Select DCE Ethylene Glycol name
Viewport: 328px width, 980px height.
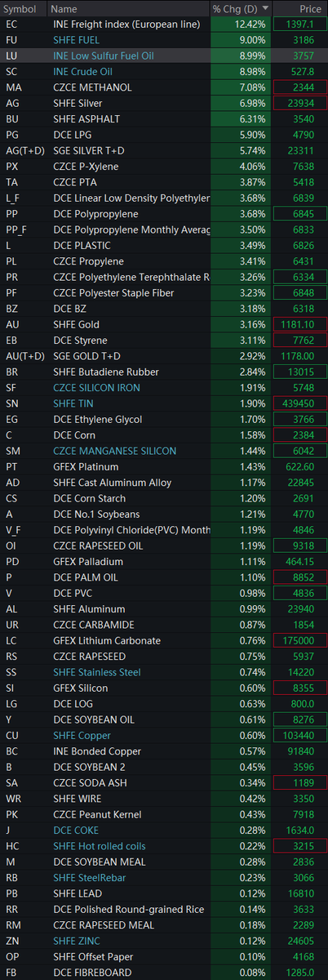(x=97, y=419)
